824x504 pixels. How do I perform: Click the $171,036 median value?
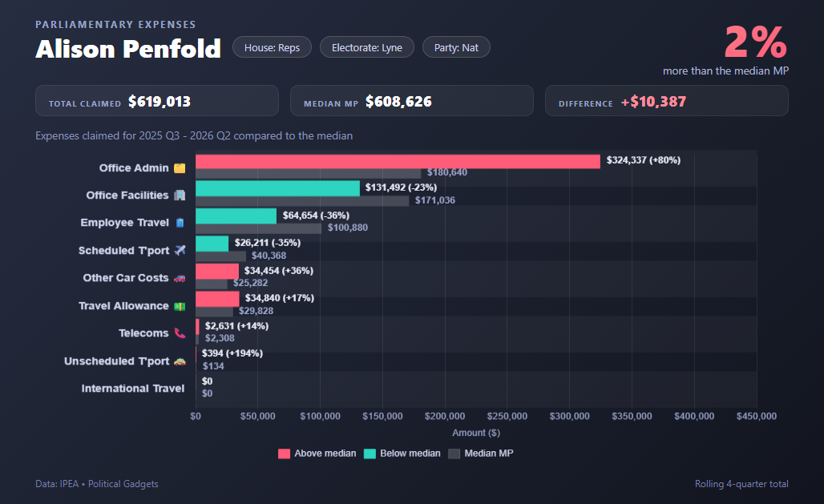435,200
